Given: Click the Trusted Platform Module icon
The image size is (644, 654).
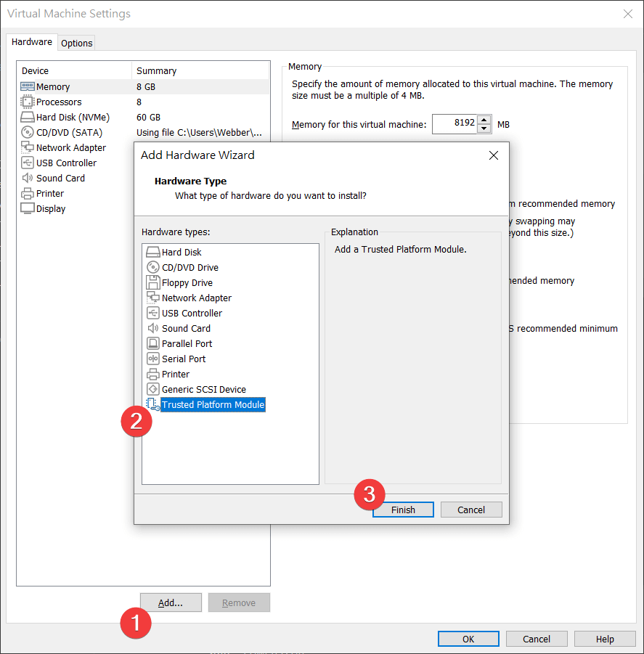Looking at the screenshot, I should click(x=152, y=404).
